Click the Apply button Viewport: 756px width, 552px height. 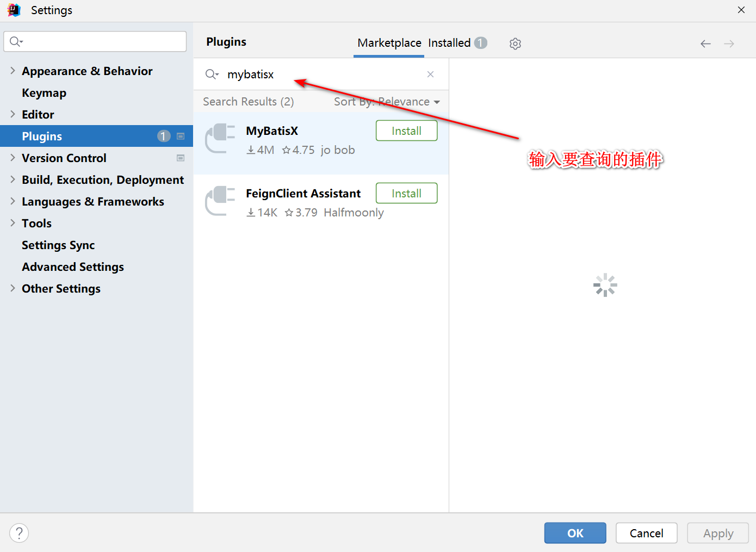[718, 533]
